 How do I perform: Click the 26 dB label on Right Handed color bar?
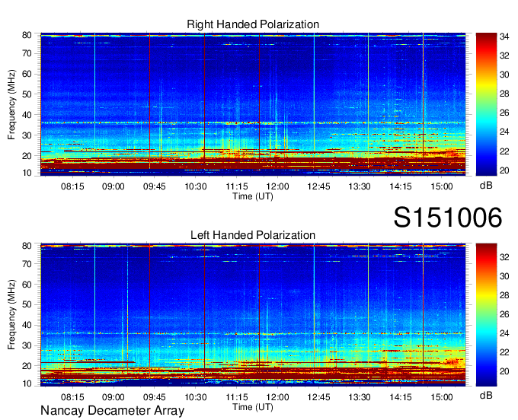(x=504, y=113)
